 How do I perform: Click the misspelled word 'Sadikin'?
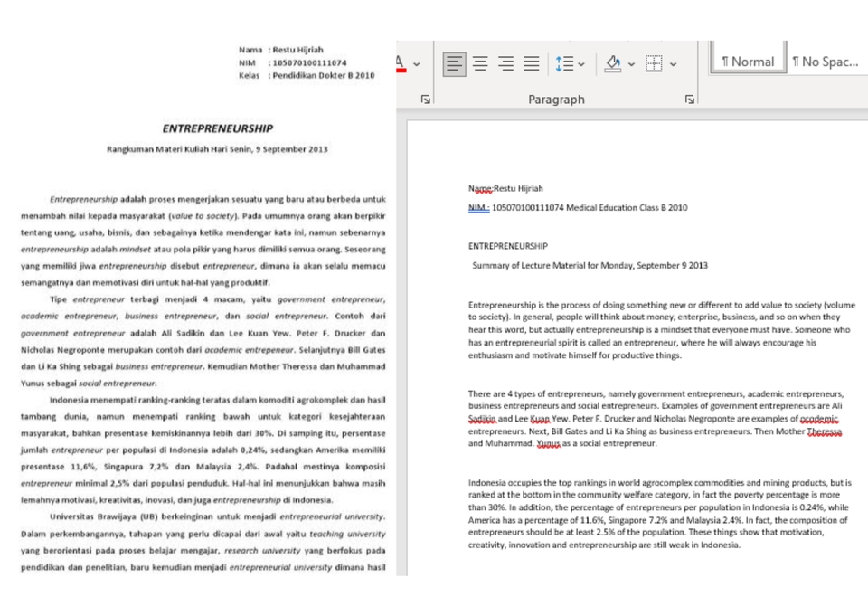click(x=482, y=419)
